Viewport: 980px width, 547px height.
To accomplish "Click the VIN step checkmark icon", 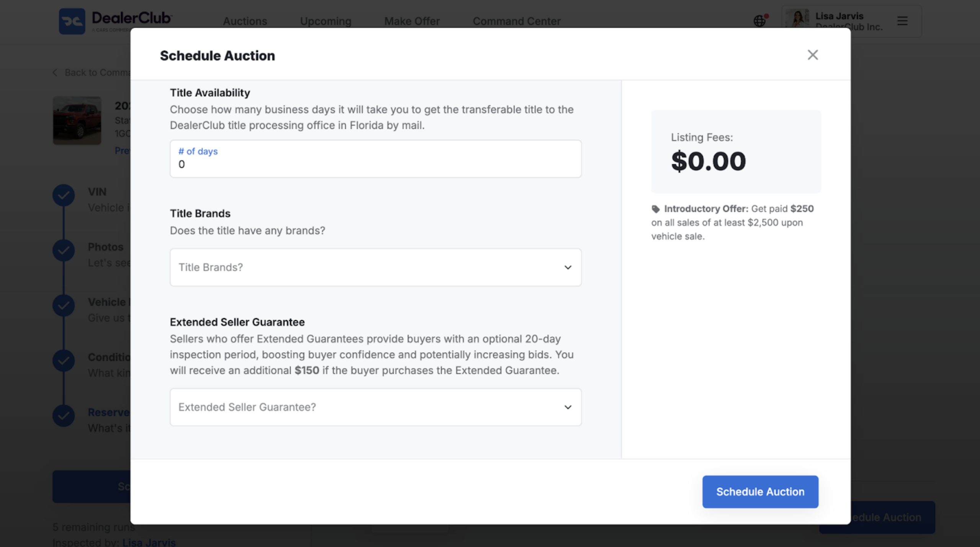I will pos(64,195).
